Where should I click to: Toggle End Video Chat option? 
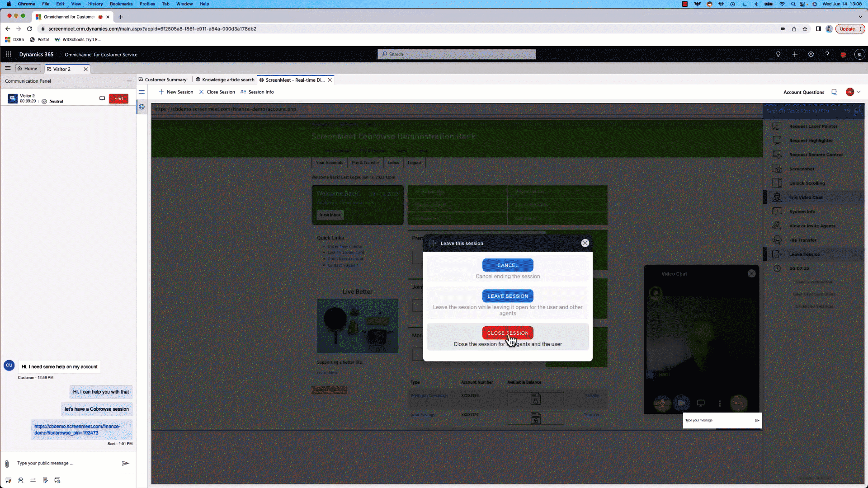[x=807, y=197]
